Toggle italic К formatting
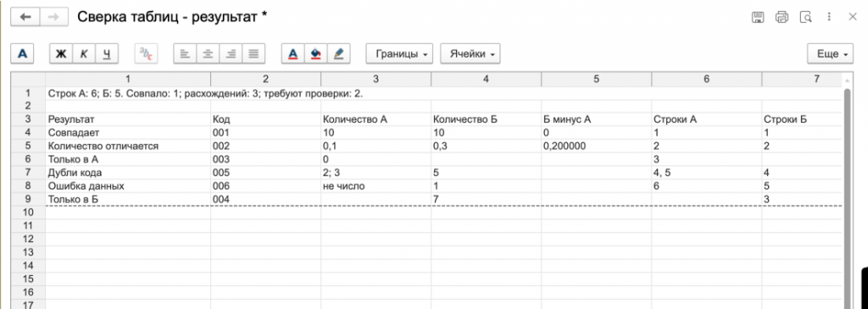868x309 pixels. coord(84,53)
